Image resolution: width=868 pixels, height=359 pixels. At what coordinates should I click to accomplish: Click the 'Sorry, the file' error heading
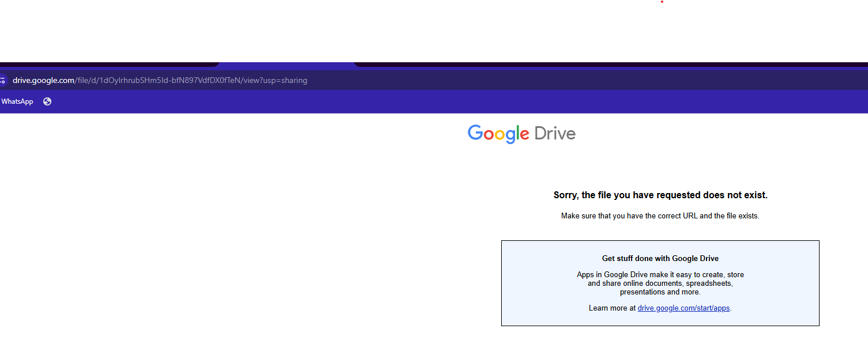(x=660, y=195)
